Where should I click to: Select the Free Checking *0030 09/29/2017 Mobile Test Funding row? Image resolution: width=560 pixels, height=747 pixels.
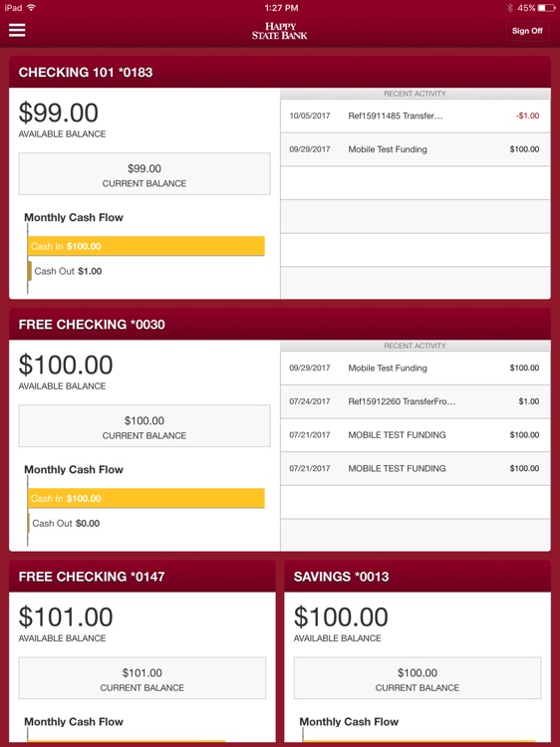pos(416,369)
